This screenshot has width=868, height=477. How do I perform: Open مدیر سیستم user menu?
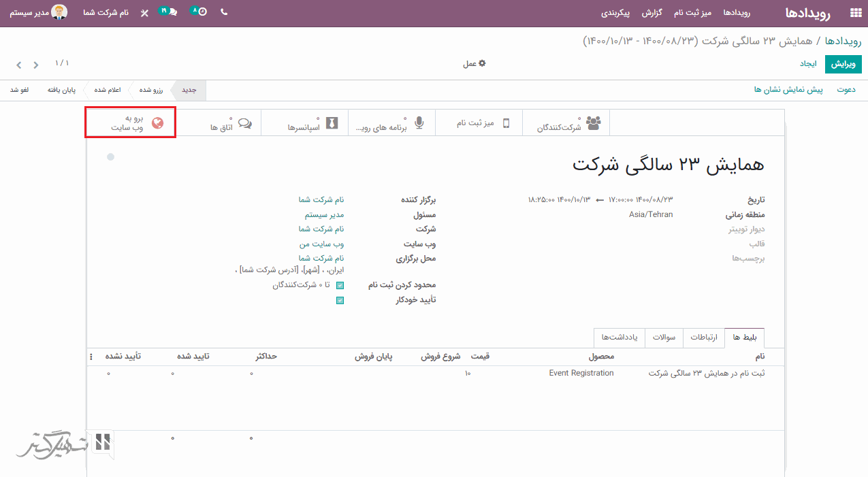pyautogui.click(x=39, y=13)
